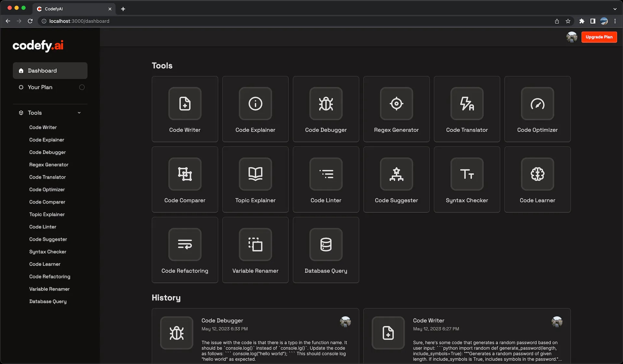The image size is (623, 364).
Task: Click the Code Optimizer gauge icon
Action: tap(537, 104)
